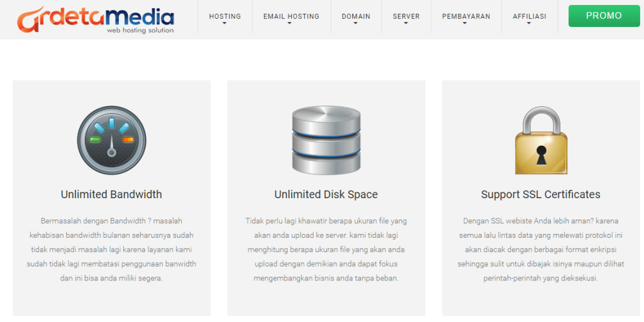Expand the dropdown arrow under Email Hosting
The height and width of the screenshot is (322, 644).
(x=289, y=23)
